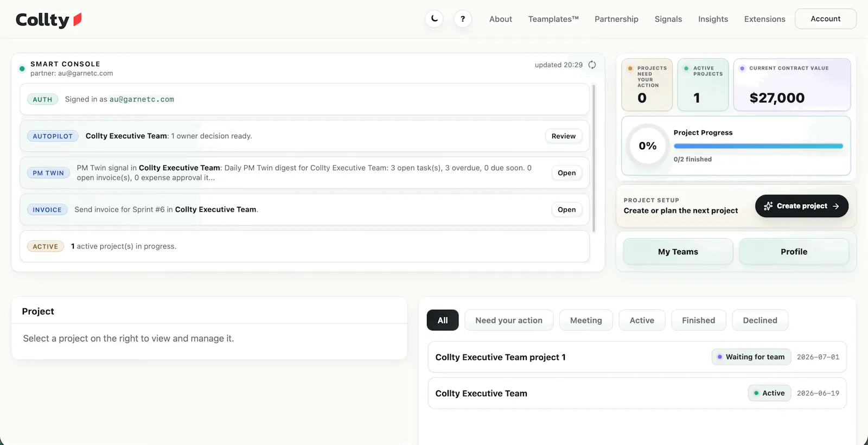
Task: Select Collty Executive Team project 1 row
Action: [x=637, y=357]
